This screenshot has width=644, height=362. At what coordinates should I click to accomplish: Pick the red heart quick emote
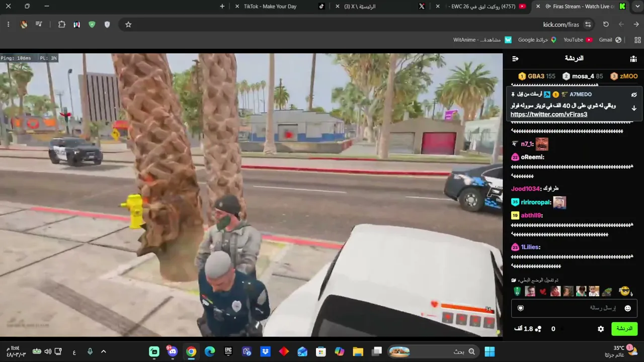click(x=542, y=292)
